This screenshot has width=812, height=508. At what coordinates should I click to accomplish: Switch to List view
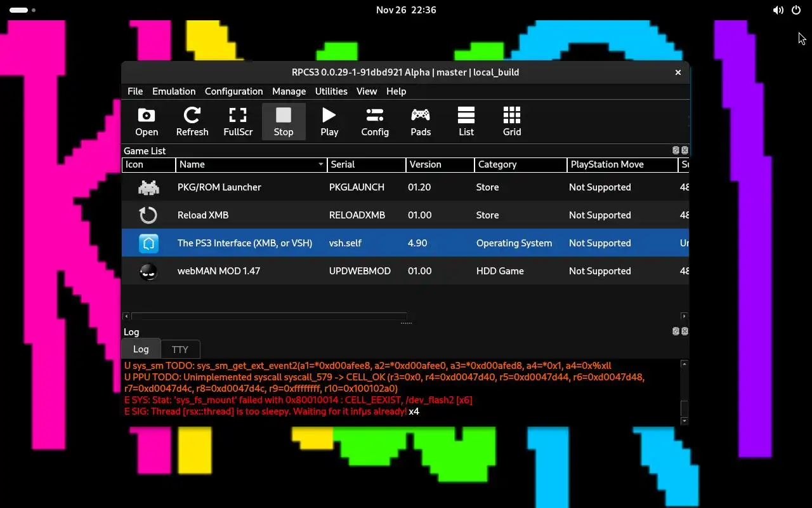click(466, 121)
